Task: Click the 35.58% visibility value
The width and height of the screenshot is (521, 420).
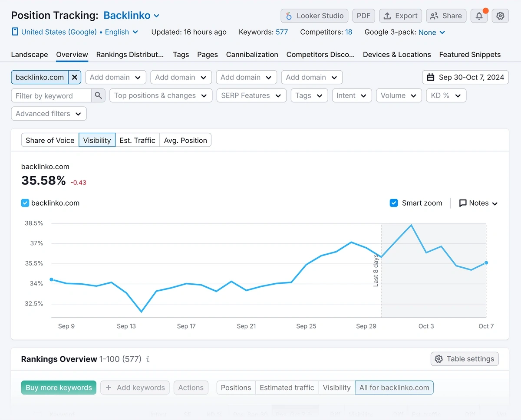Action: (x=43, y=180)
